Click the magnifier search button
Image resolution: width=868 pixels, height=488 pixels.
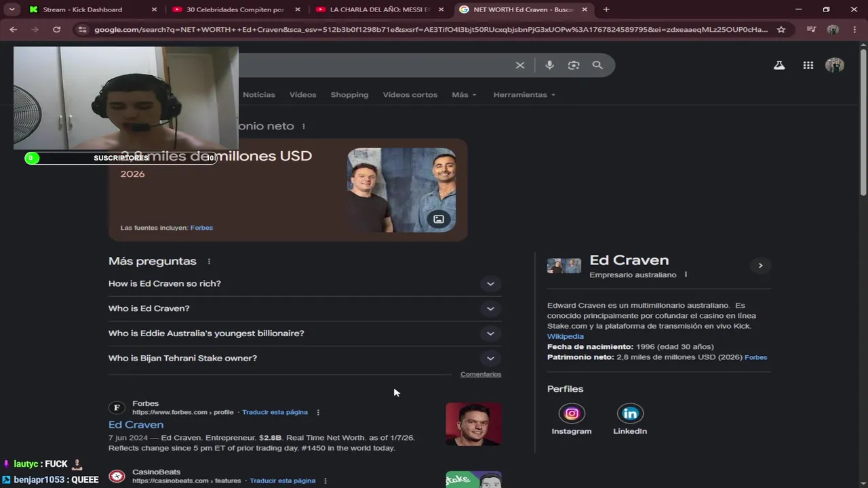coord(597,65)
